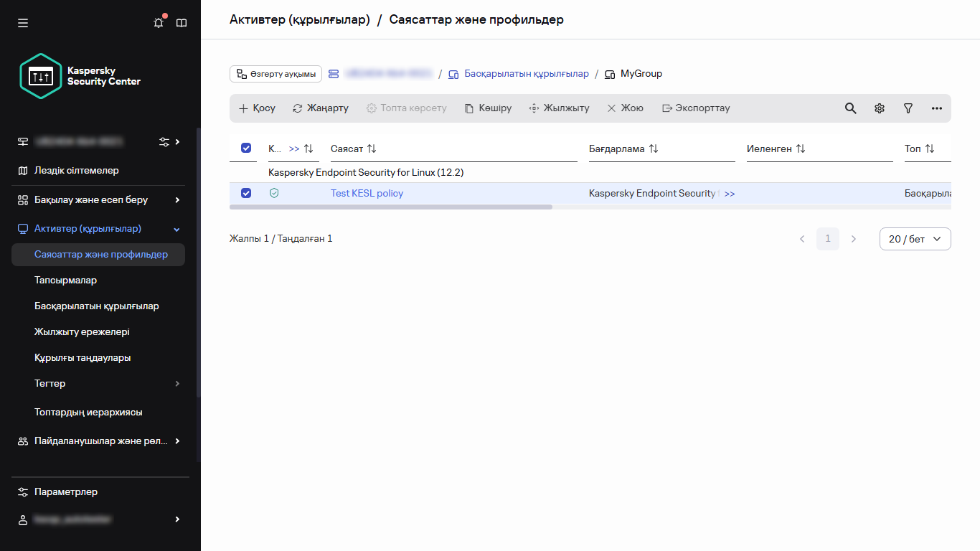Expand truncated Kaspersky Endpoint Security cell
980x551 pixels.
pos(730,194)
